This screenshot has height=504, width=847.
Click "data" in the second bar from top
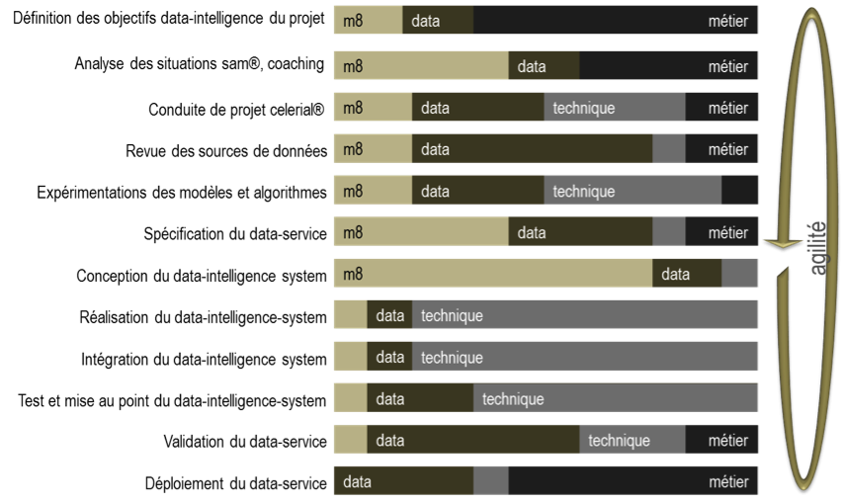pyautogui.click(x=544, y=66)
